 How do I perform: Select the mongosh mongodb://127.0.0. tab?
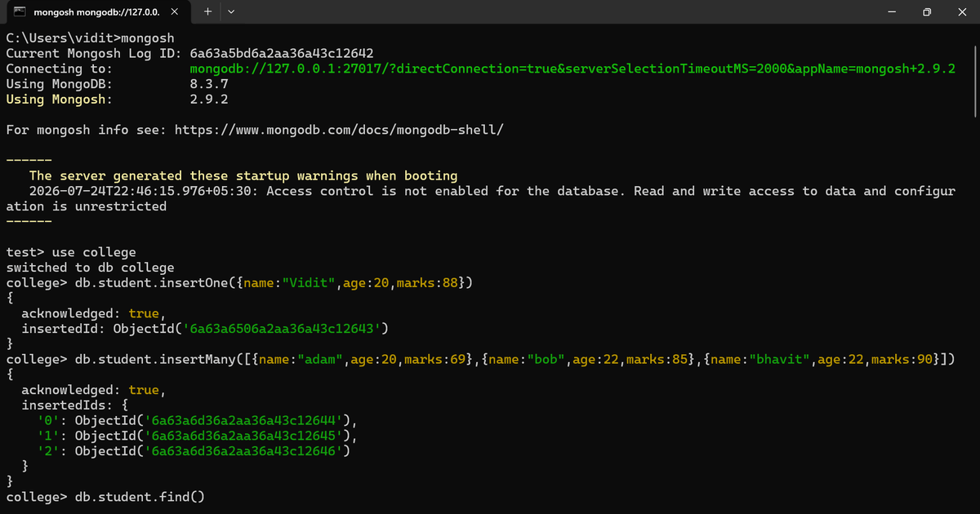click(98, 12)
